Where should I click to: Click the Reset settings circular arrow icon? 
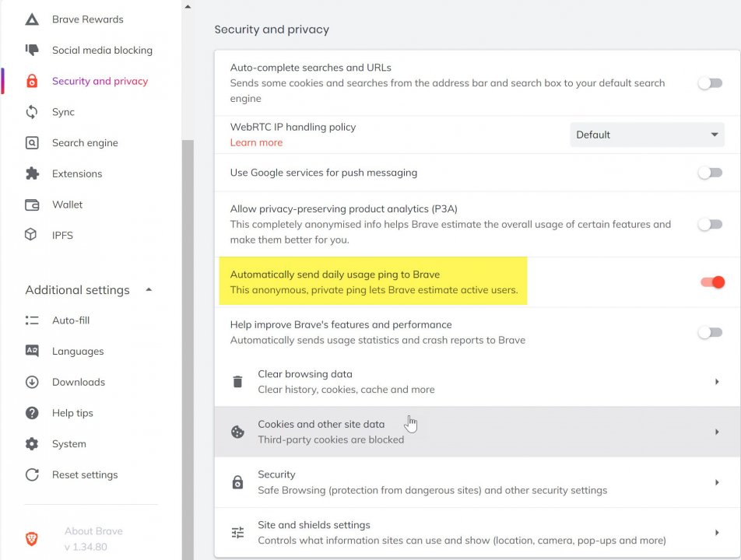(32, 474)
